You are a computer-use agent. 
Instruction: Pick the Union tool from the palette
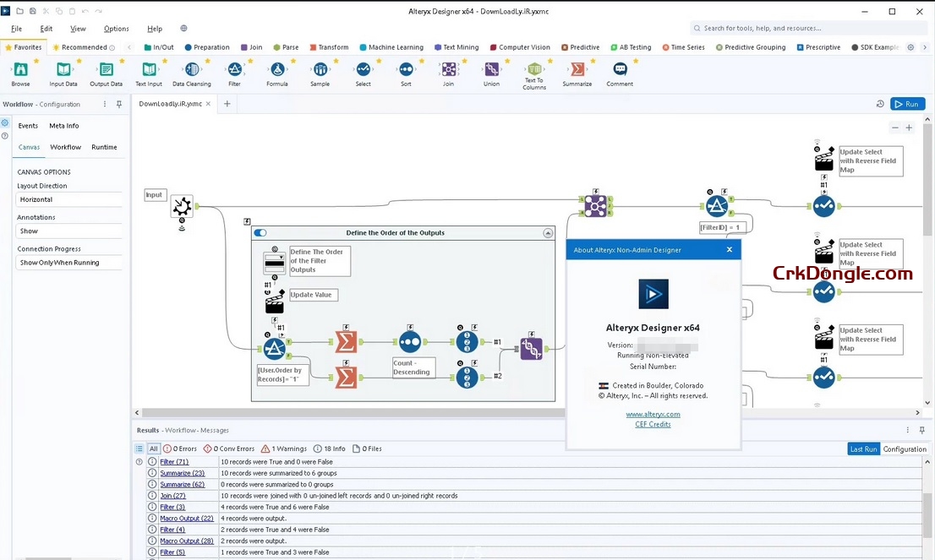pyautogui.click(x=491, y=74)
